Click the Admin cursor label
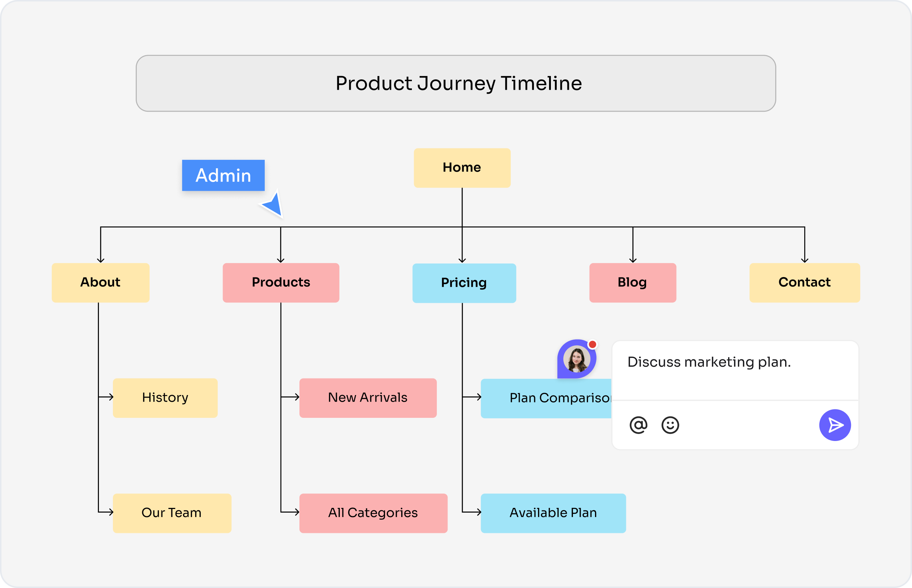 point(223,175)
